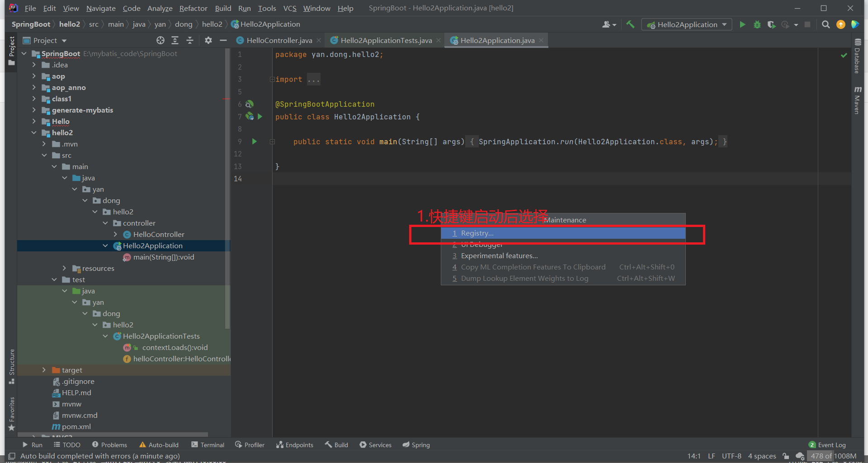
Task: Click the IDE settings cloud icon in status bar
Action: (800, 456)
